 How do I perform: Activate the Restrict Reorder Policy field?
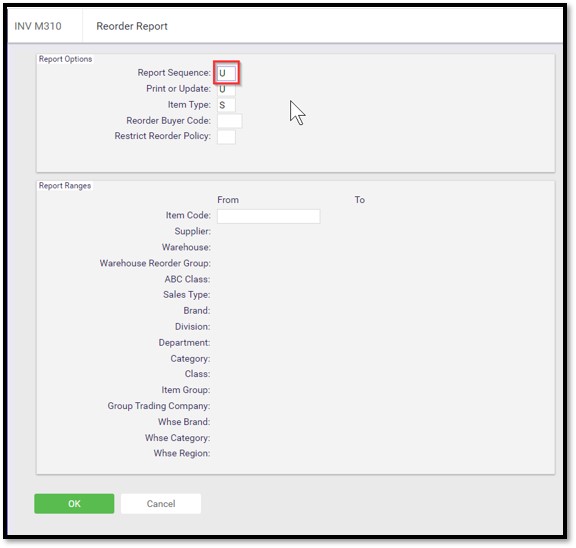point(226,137)
